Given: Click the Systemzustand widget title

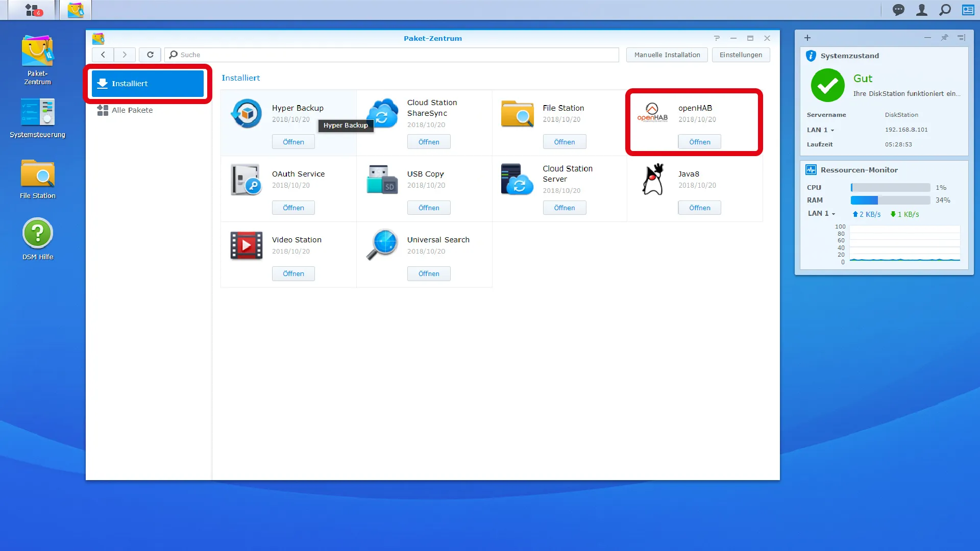Looking at the screenshot, I should pos(849,56).
